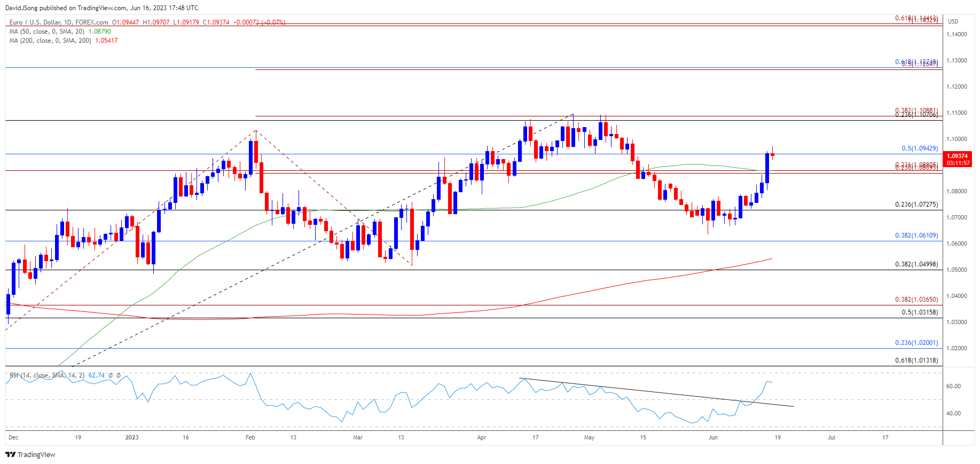Click the 200-day MA value 1.05417
980x464 pixels.
(x=106, y=41)
